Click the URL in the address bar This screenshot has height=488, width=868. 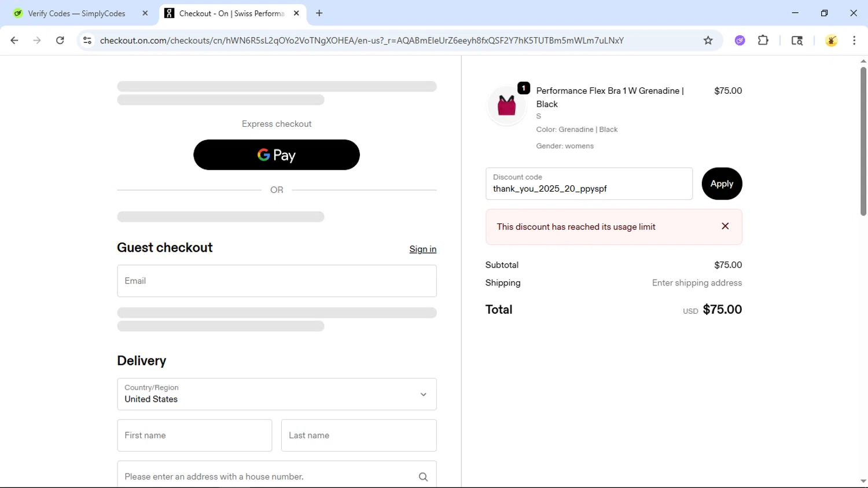(x=362, y=41)
